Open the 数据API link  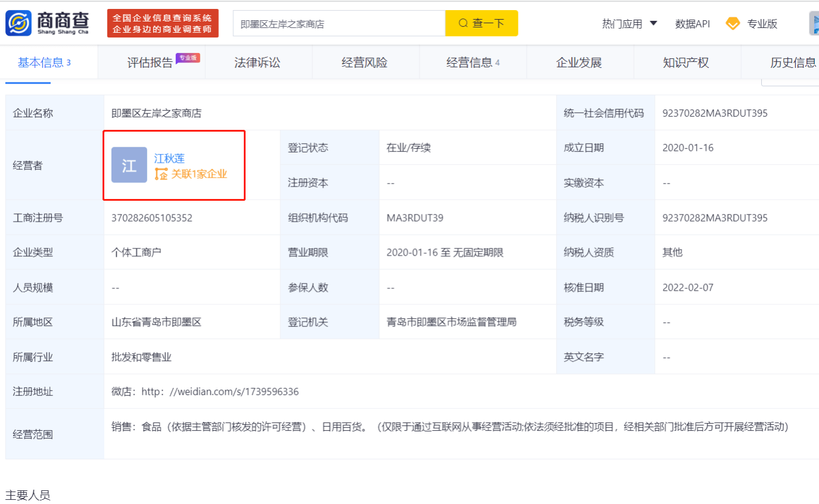tap(693, 24)
